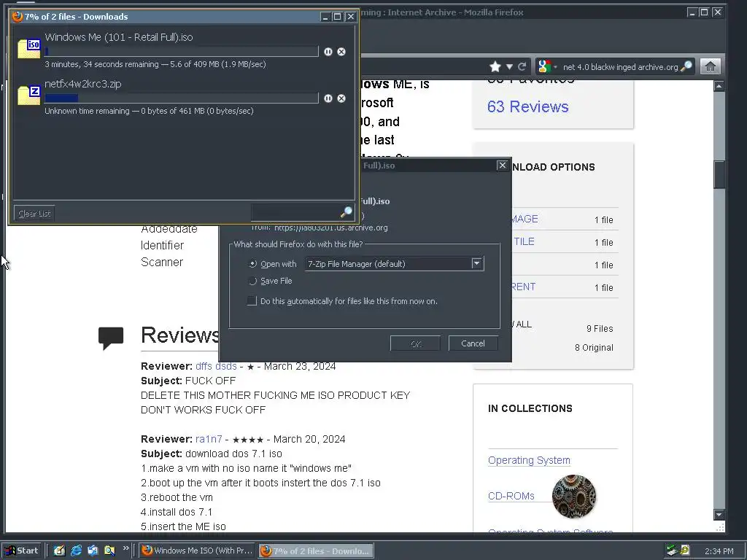This screenshot has width=747, height=560.
Task: Switch to 7% of 2 files Downloads taskbar item
Action: [316, 551]
